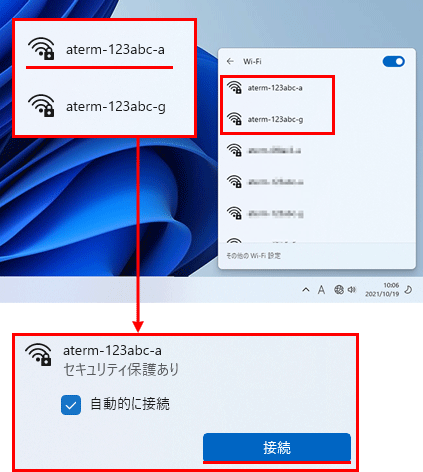Click the IME input mode A icon
Image resolution: width=423 pixels, height=472 pixels.
click(x=321, y=290)
